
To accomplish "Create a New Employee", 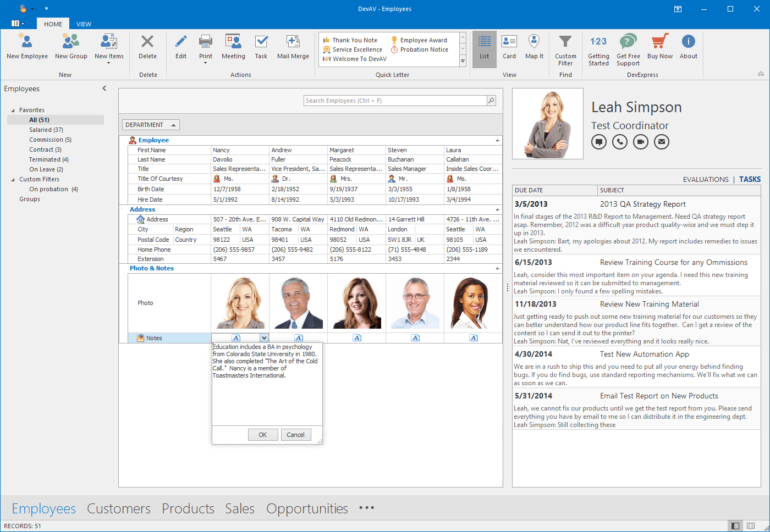I will (26, 48).
